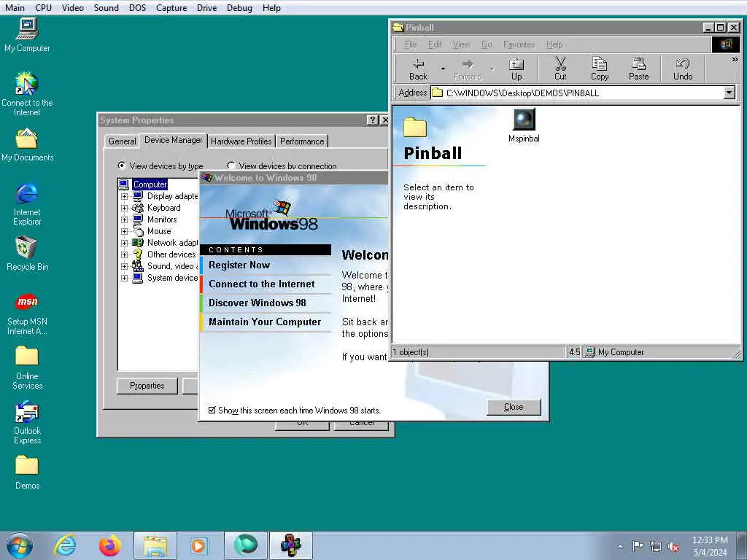Expand System devices tree node
Image resolution: width=747 pixels, height=560 pixels.
click(124, 278)
